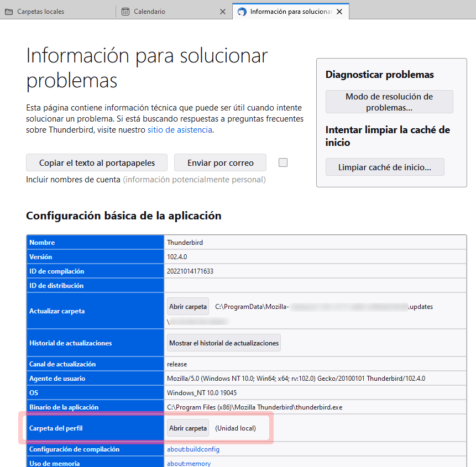Viewport: 476px width, 467px height.
Task: Open Modo de resolución de problemas
Action: point(389,102)
